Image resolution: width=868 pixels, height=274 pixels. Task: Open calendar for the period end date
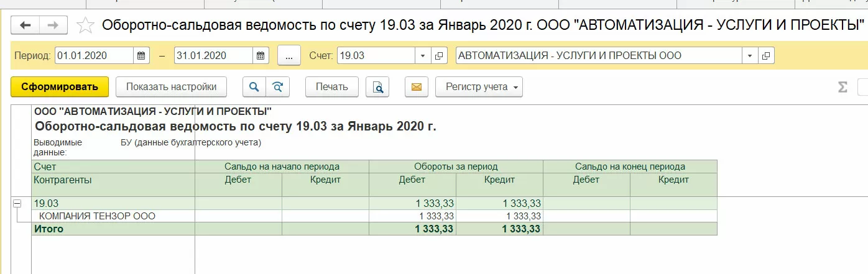click(261, 55)
